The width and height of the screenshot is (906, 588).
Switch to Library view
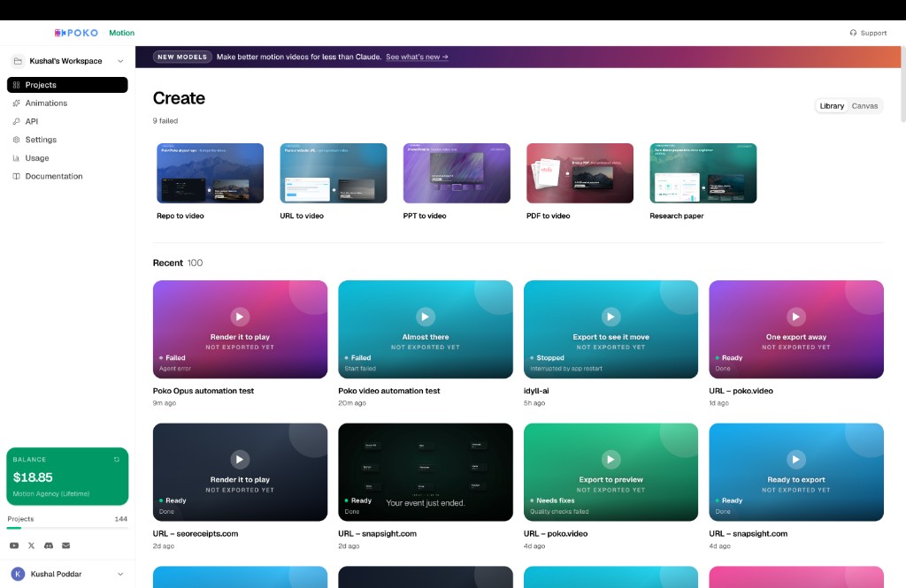pos(832,106)
